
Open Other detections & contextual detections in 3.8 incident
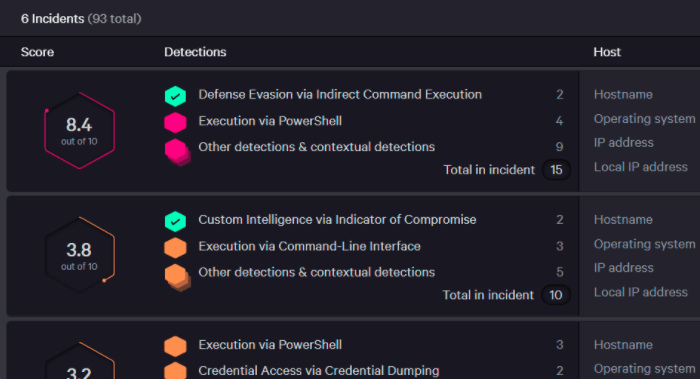click(x=317, y=272)
